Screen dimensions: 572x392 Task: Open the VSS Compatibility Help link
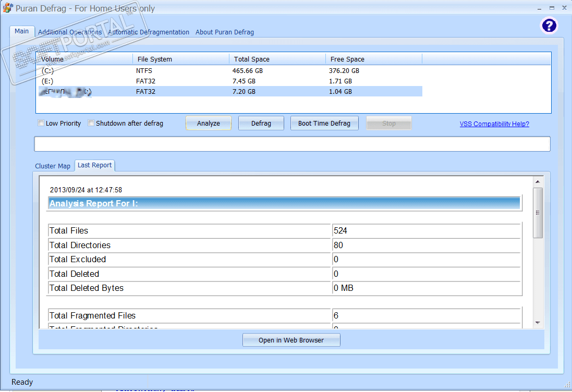(494, 124)
